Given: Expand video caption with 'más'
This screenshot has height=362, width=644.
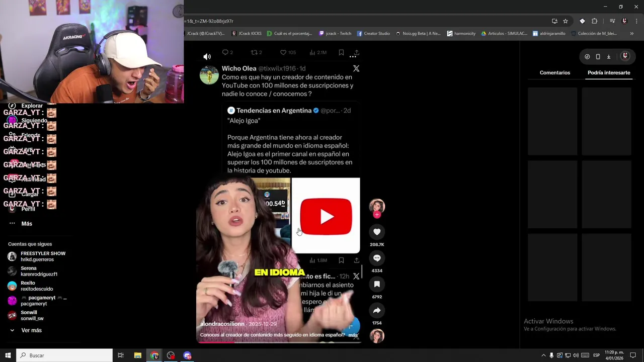Looking at the screenshot, I should coord(353,335).
